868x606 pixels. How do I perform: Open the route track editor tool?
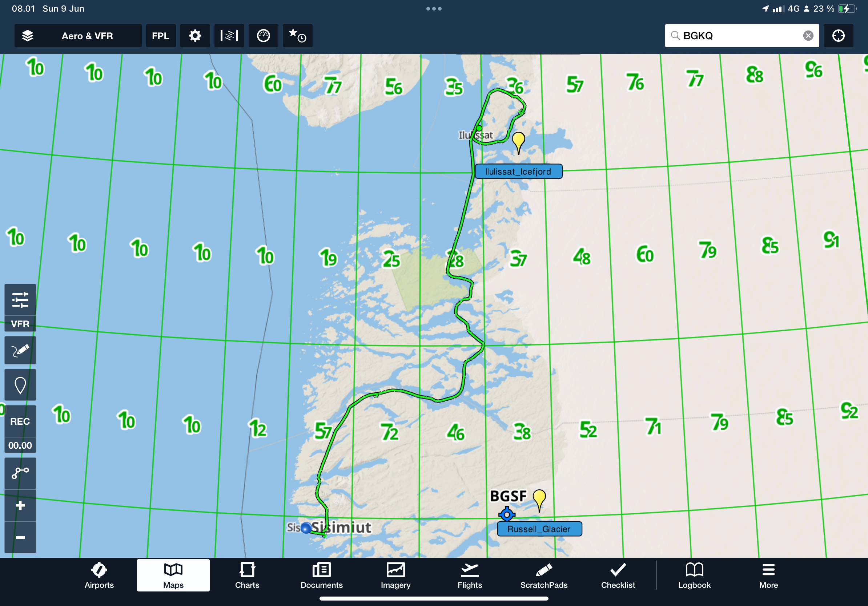click(20, 473)
